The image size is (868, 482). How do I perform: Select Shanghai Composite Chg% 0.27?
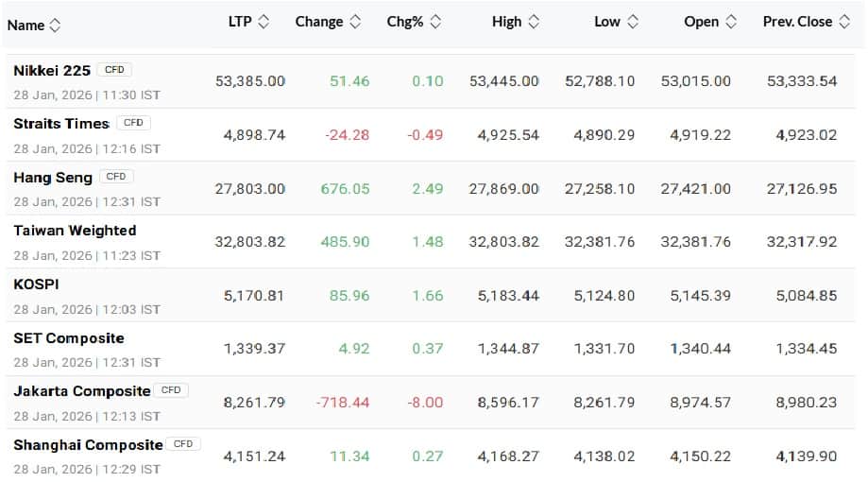coord(427,456)
